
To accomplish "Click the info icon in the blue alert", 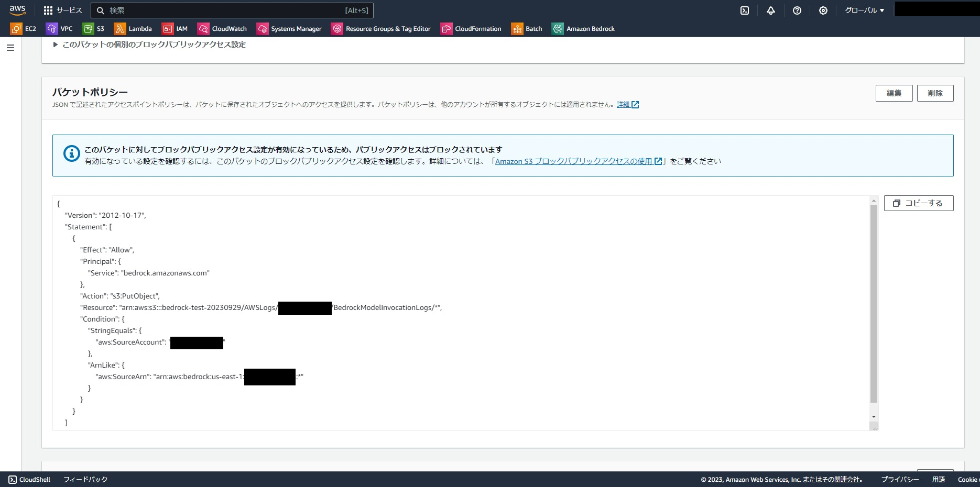I will point(72,153).
